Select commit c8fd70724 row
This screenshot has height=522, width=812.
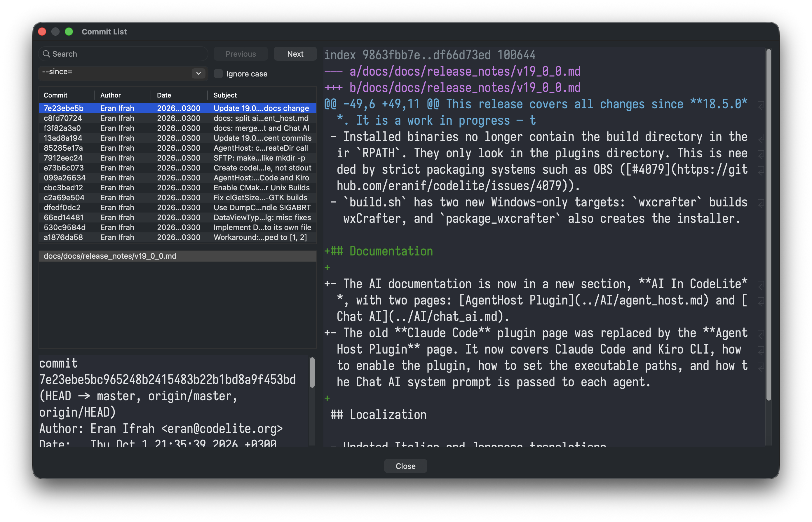coord(177,118)
